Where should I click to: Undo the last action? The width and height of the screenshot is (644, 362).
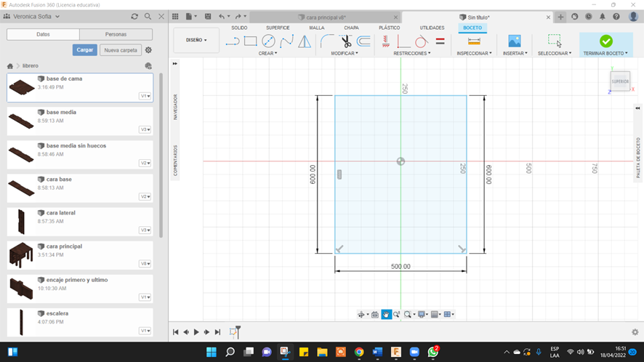point(222,17)
